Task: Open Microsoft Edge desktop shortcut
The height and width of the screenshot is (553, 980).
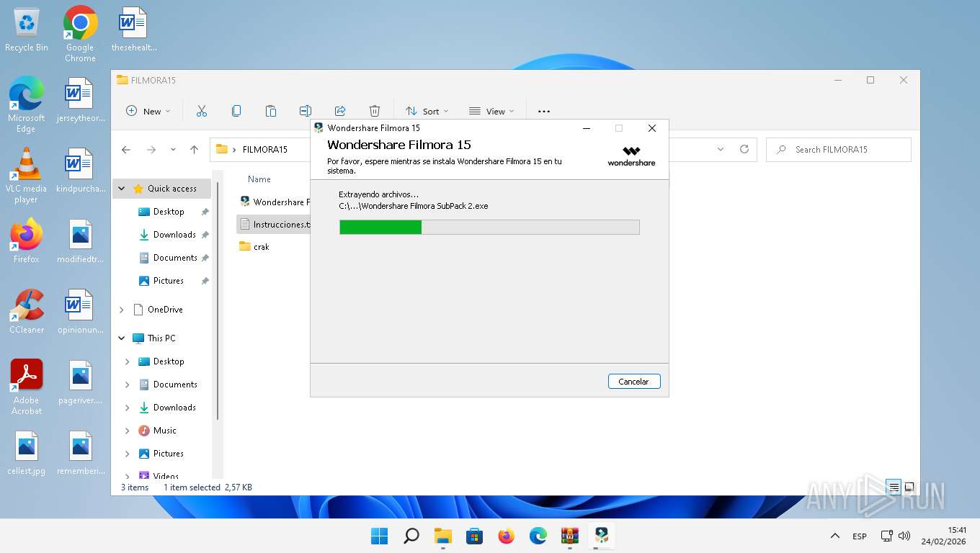Action: pos(26,104)
